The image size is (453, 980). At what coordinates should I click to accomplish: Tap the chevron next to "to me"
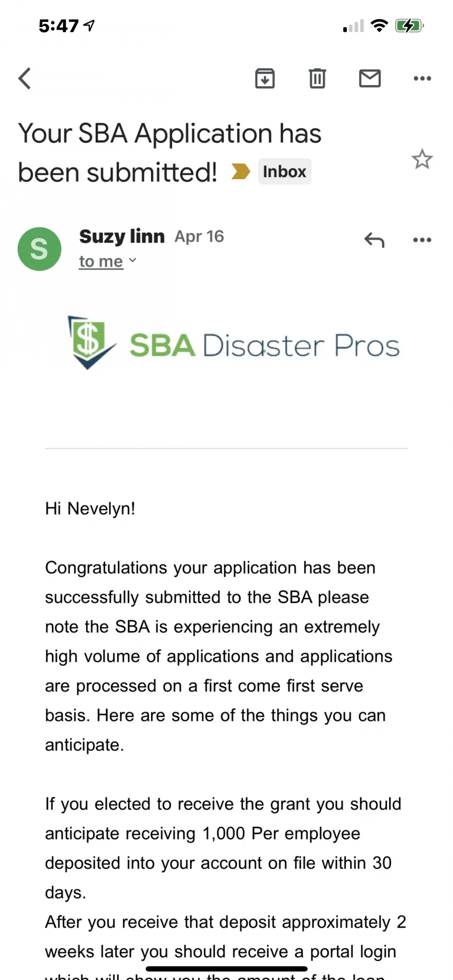[x=132, y=260]
